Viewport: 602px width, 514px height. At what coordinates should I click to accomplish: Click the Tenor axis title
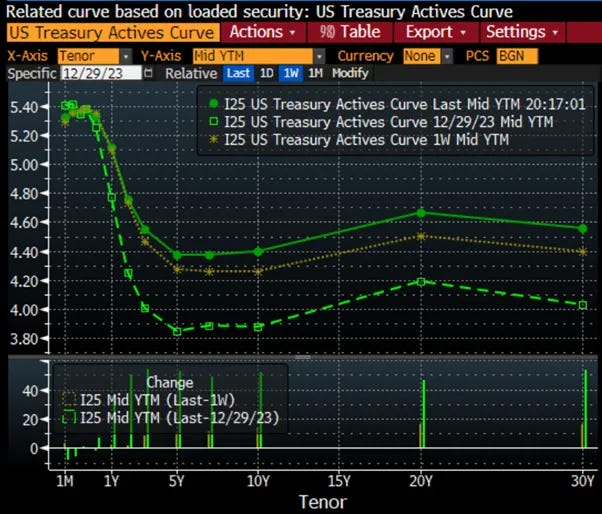pyautogui.click(x=323, y=502)
